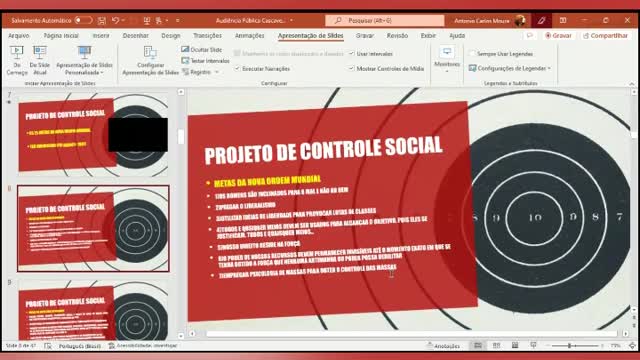Click the Compartilhar button
Viewport: 640px width, 360px height.
coord(605,36)
